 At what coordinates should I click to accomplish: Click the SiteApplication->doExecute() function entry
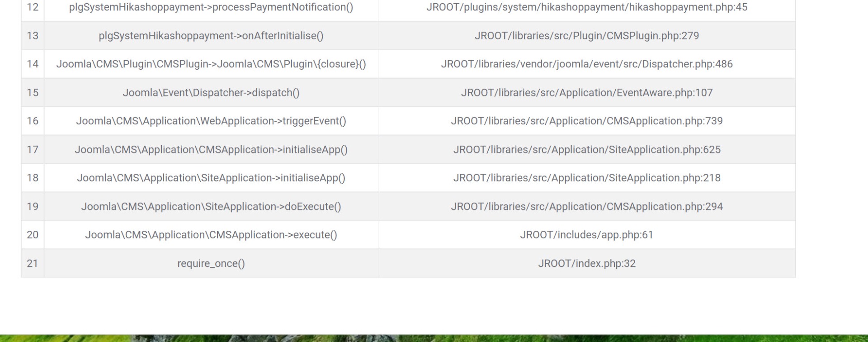point(211,207)
